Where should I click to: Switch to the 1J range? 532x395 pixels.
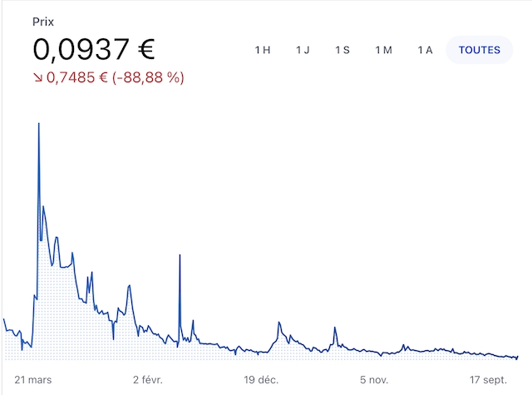tap(303, 50)
